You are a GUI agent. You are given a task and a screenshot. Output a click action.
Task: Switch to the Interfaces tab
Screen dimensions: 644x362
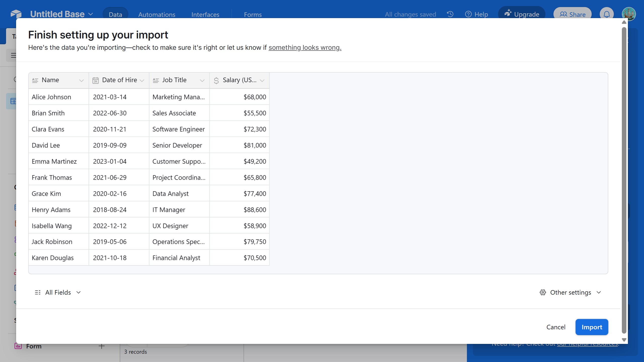click(x=205, y=14)
